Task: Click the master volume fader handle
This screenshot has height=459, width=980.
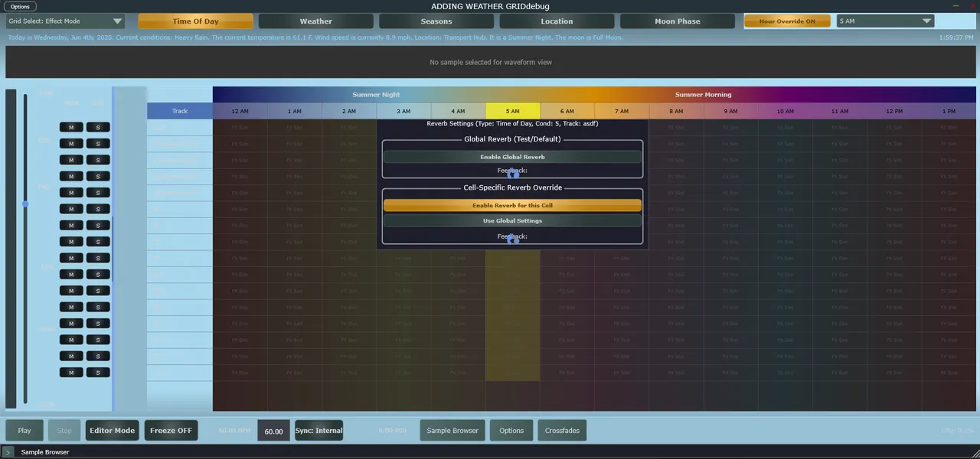Action: point(25,204)
